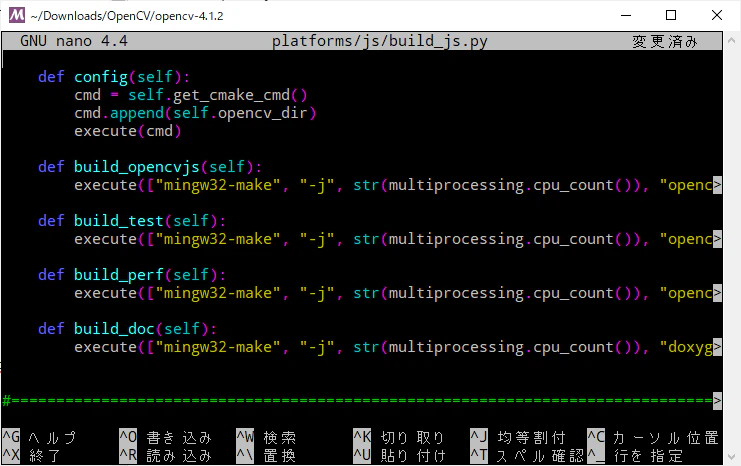
Task: Maximize the terminal window
Action: [x=671, y=15]
